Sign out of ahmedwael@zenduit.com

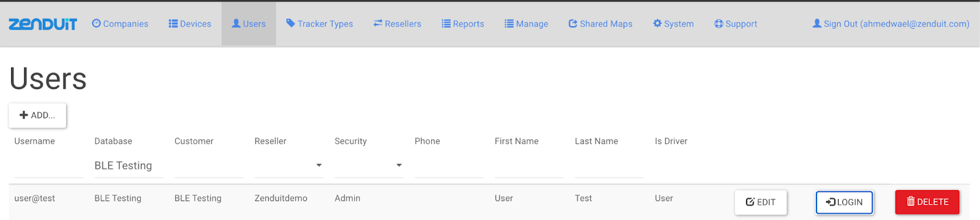coord(891,24)
